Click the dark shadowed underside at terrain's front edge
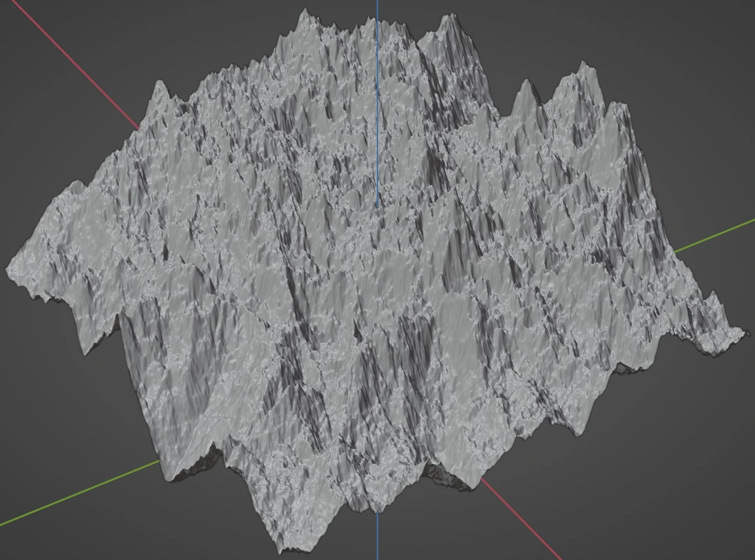755x560 pixels. pyautogui.click(x=447, y=476)
